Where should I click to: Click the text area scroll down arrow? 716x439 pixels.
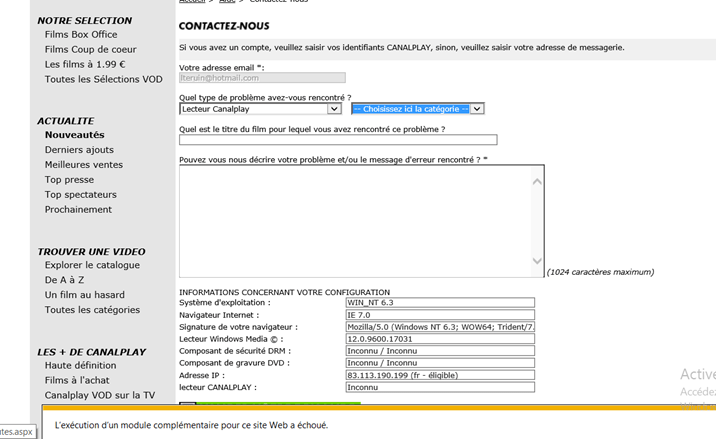(537, 262)
